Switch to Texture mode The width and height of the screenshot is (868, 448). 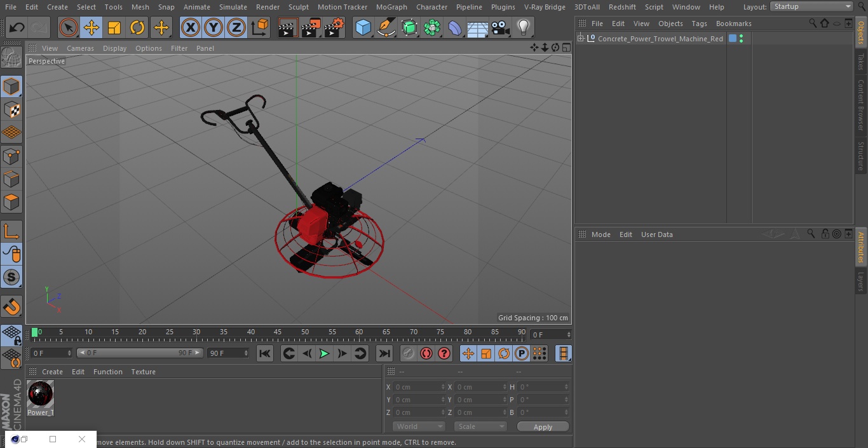[x=11, y=109]
